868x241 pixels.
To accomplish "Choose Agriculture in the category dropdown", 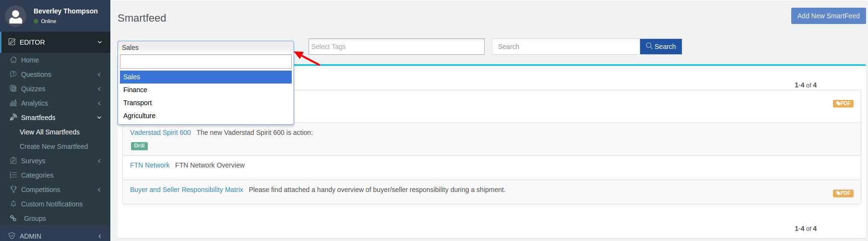I will [139, 116].
